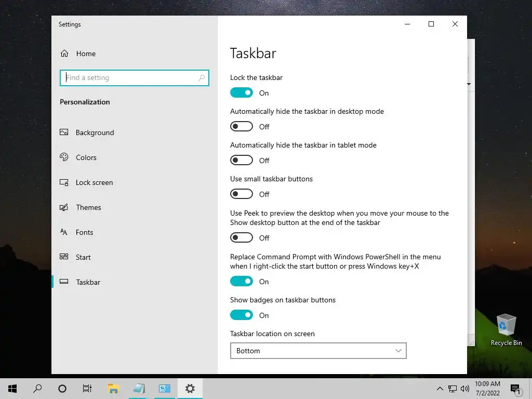Image resolution: width=532 pixels, height=399 pixels.
Task: Click the Start tiles icon
Action: pyautogui.click(x=64, y=257)
